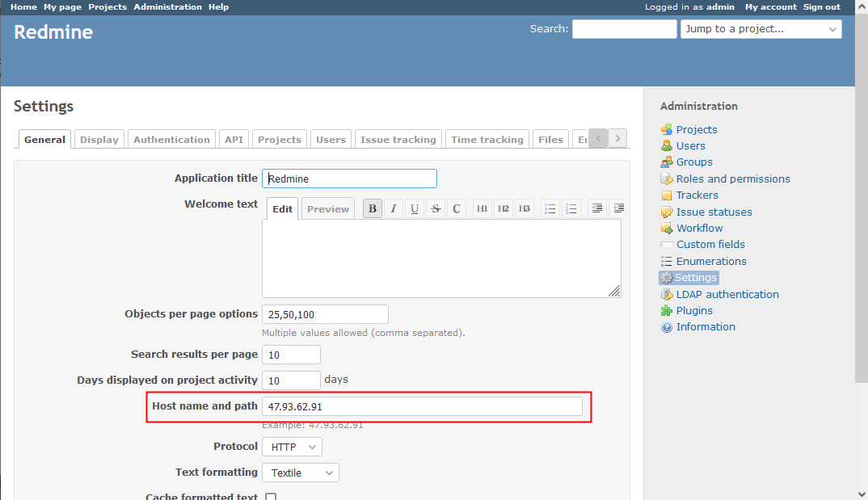
Task: Open the My account link
Action: pos(770,6)
